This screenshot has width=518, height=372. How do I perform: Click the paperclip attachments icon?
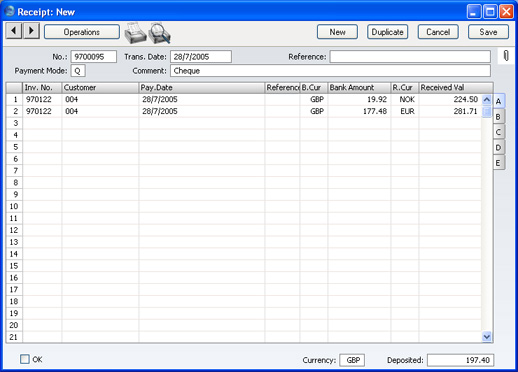point(506,56)
